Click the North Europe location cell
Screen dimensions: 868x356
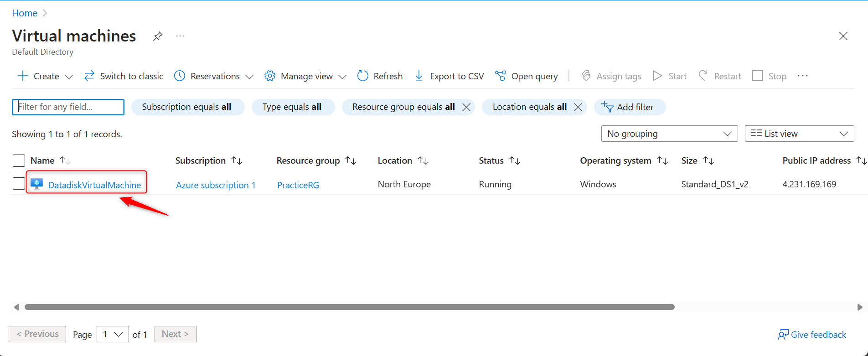pyautogui.click(x=404, y=184)
